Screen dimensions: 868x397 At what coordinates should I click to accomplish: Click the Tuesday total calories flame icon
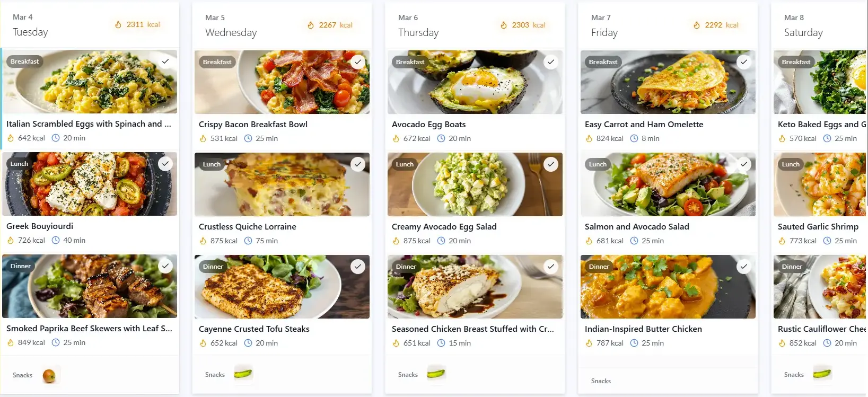click(118, 24)
